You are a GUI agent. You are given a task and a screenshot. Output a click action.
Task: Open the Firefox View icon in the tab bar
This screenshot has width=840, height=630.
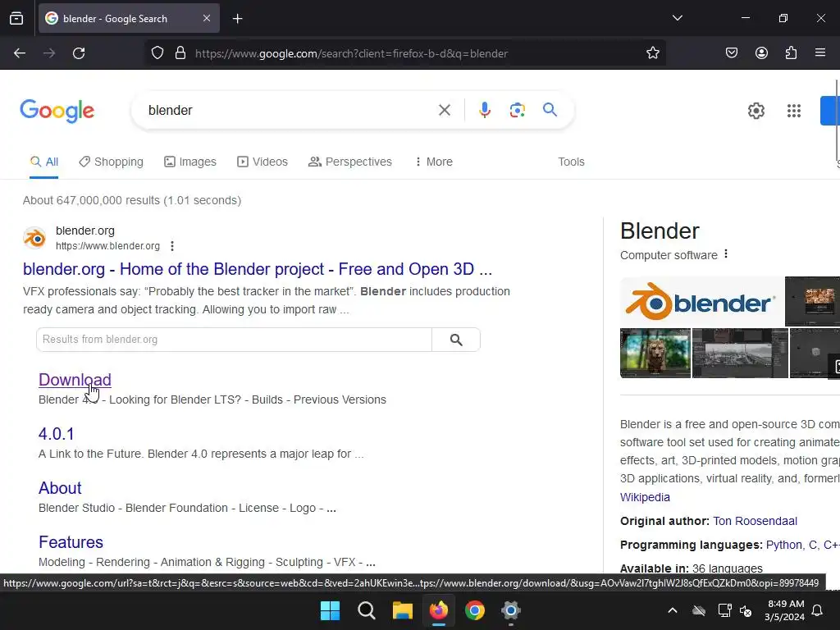(x=16, y=18)
